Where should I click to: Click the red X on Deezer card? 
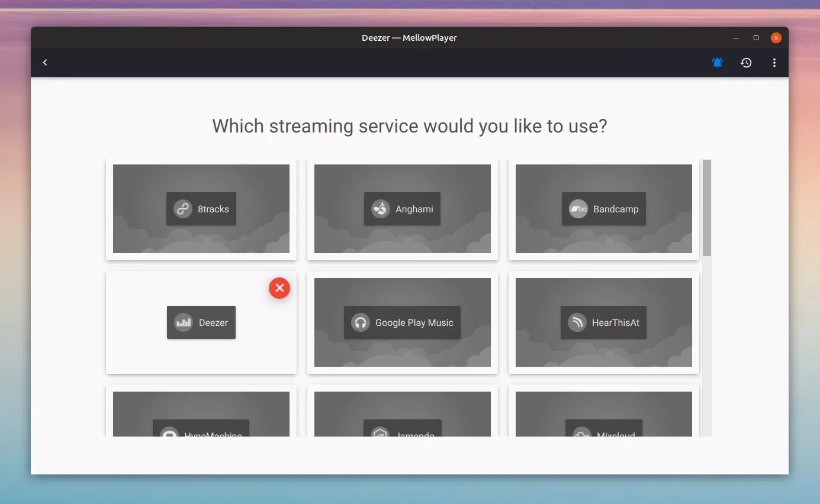tap(279, 288)
